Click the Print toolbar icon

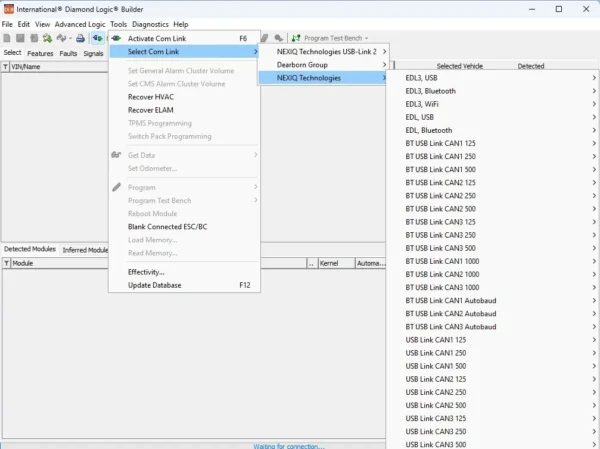coord(80,38)
